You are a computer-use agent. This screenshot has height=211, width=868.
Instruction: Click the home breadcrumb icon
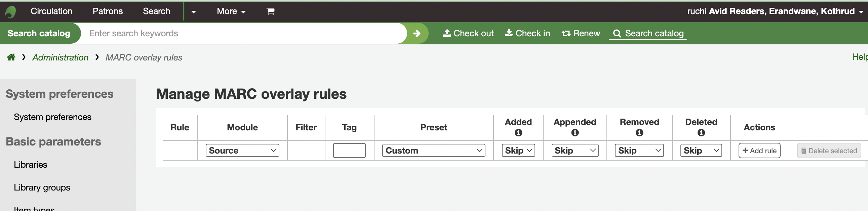point(11,57)
